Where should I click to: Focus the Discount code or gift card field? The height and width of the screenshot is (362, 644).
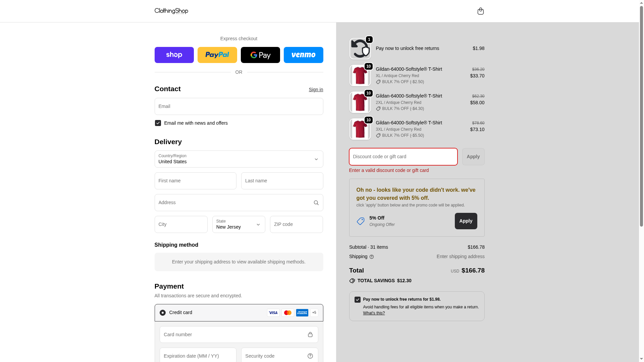tap(403, 157)
